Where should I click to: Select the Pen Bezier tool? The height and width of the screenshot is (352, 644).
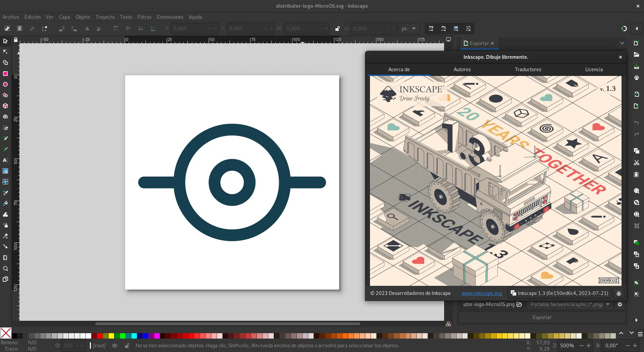point(5,128)
